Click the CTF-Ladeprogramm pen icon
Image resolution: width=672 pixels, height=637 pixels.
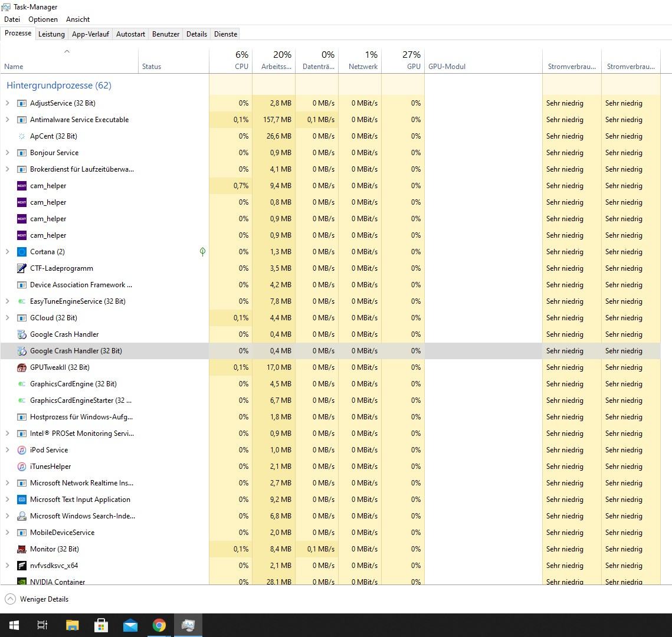[x=21, y=268]
